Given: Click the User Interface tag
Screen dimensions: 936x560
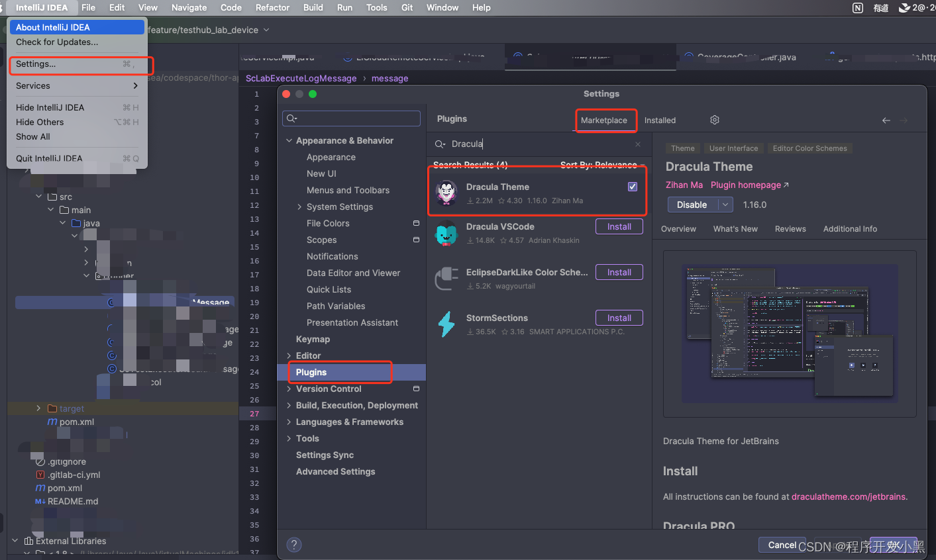Looking at the screenshot, I should point(733,148).
